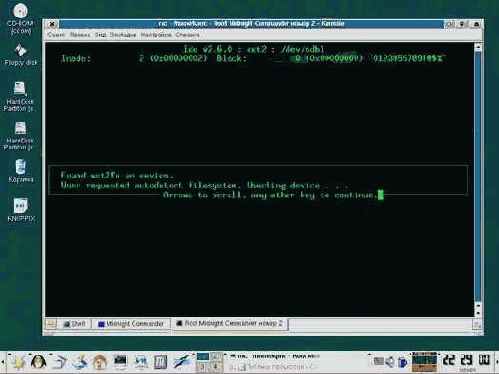This screenshot has width=499, height=374.
Task: Open the home folder icon in panel
Action: click(x=100, y=362)
